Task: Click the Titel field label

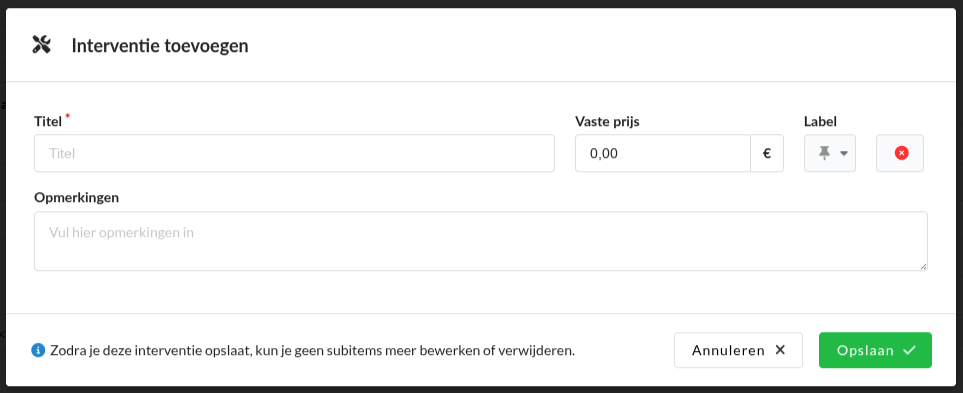Action: tap(48, 122)
